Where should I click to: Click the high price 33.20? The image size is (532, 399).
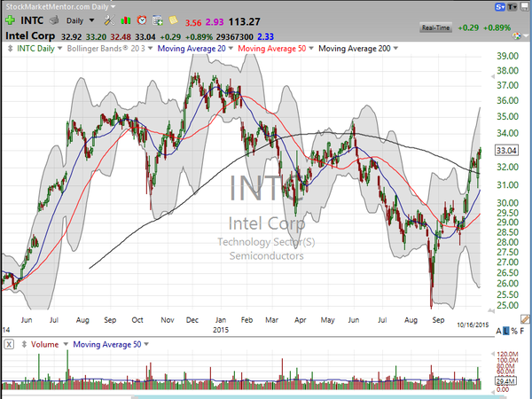click(x=96, y=36)
